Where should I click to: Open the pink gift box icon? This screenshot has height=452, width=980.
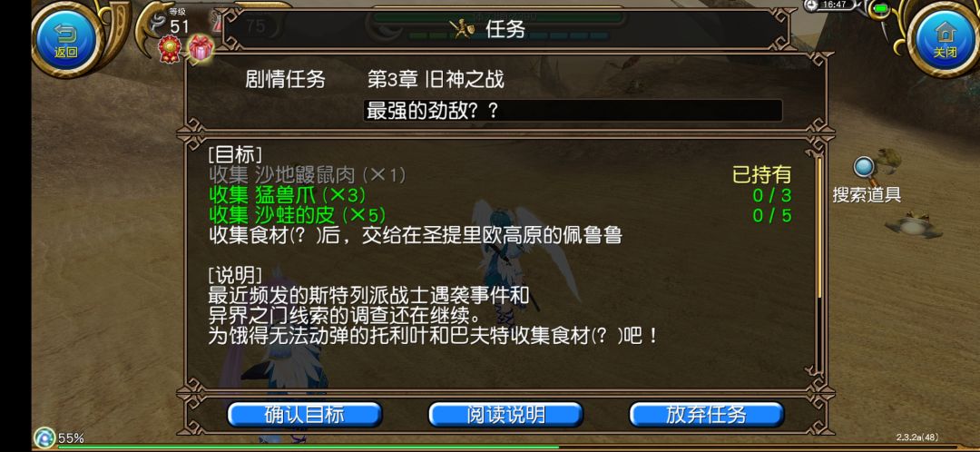point(201,47)
